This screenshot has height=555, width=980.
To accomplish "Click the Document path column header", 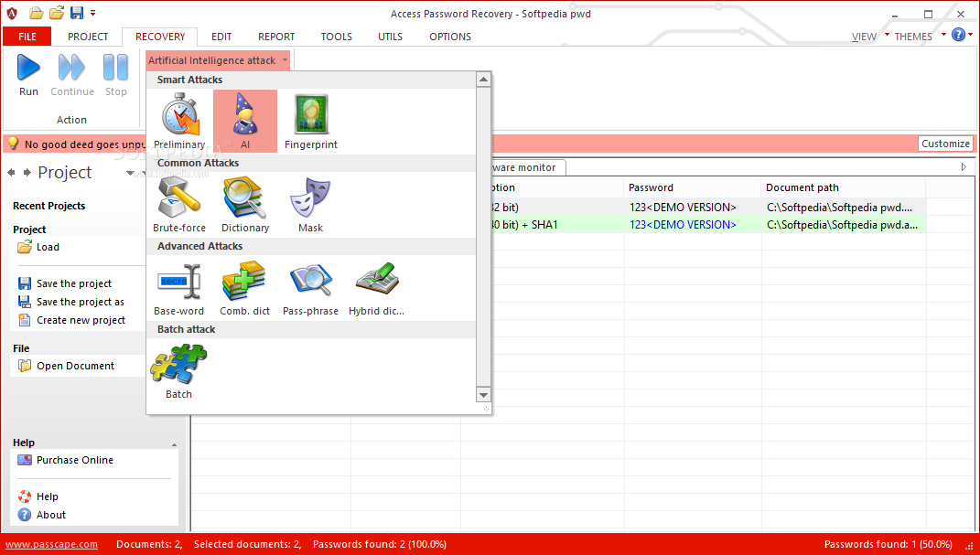I will (843, 187).
